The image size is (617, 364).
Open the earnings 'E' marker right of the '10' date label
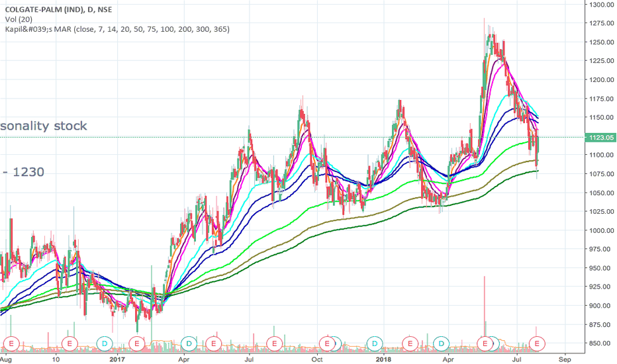[70, 343]
